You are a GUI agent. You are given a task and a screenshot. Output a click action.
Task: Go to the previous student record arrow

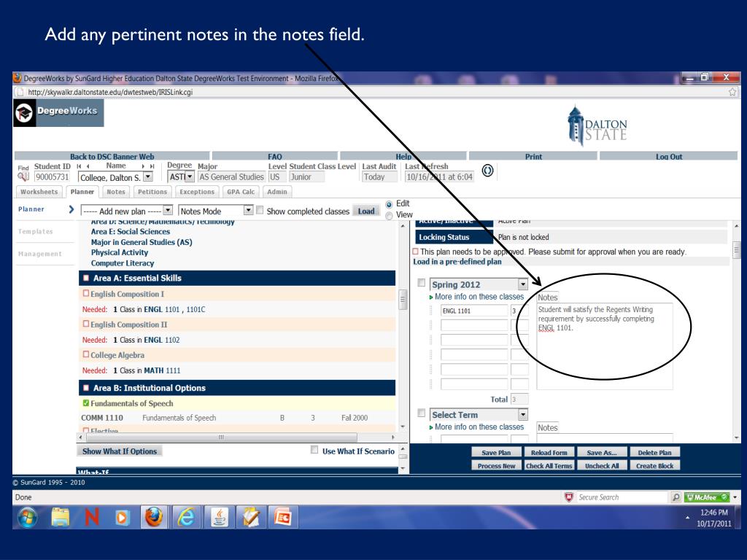(x=88, y=166)
